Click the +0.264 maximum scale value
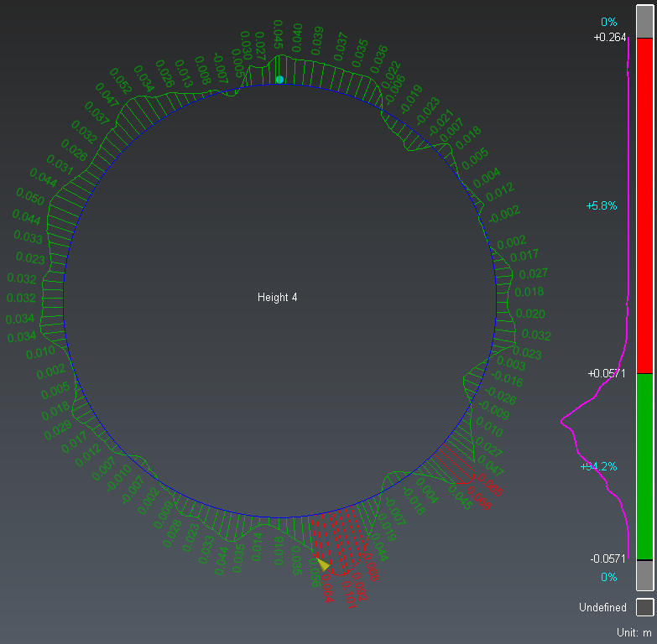 click(610, 38)
